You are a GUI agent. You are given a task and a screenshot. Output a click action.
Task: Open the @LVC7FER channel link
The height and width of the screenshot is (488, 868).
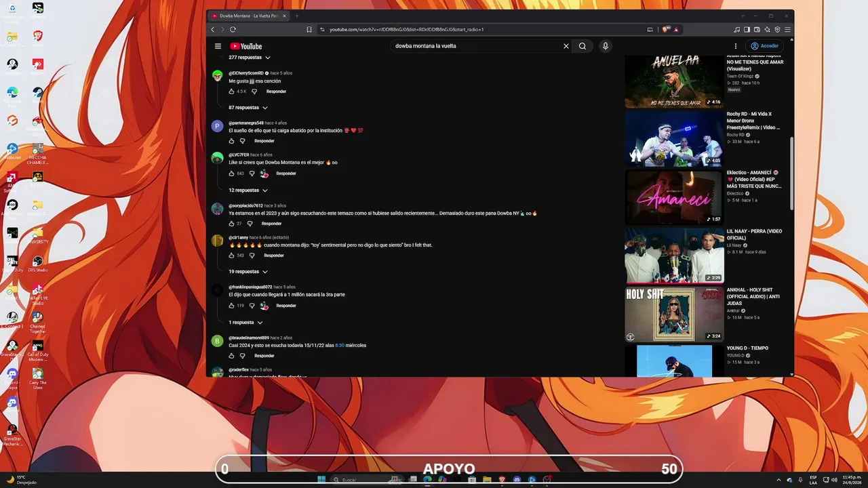(x=239, y=155)
